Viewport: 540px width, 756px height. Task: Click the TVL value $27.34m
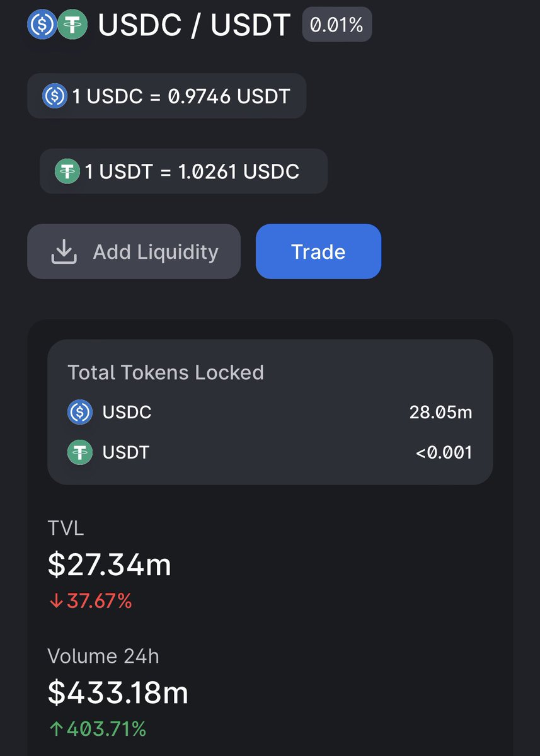[x=110, y=564]
